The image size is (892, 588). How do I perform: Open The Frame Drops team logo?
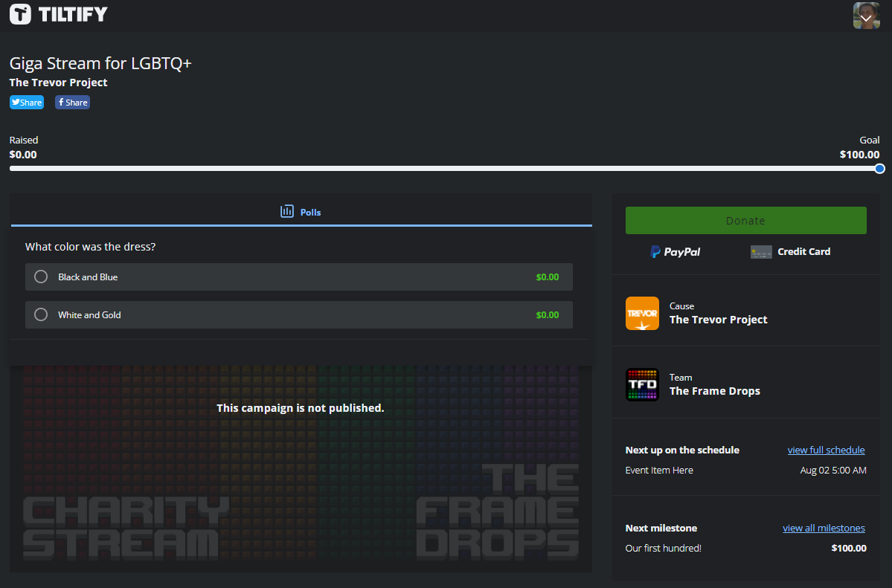[x=642, y=385]
